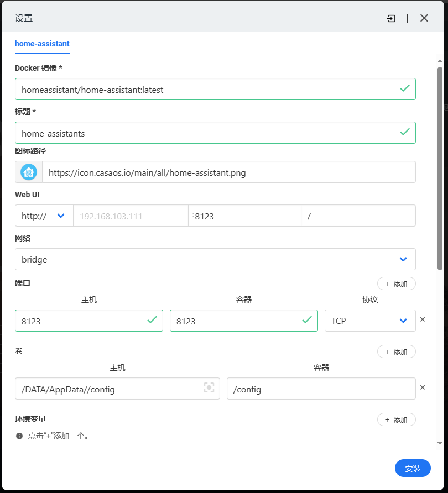Remove the /config volume mapping row
Image resolution: width=448 pixels, height=493 pixels.
423,387
